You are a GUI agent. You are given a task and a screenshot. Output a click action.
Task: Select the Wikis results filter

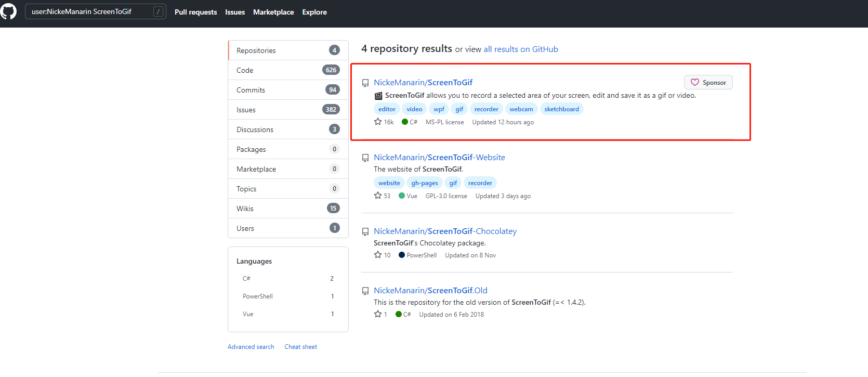(x=288, y=209)
